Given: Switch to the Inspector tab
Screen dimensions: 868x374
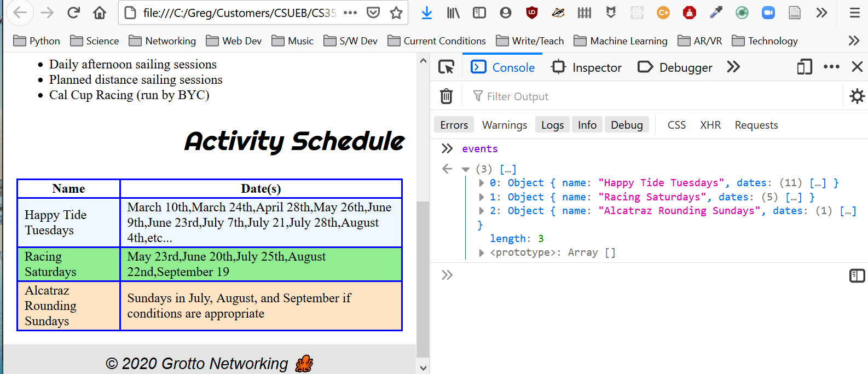Looking at the screenshot, I should pyautogui.click(x=586, y=67).
